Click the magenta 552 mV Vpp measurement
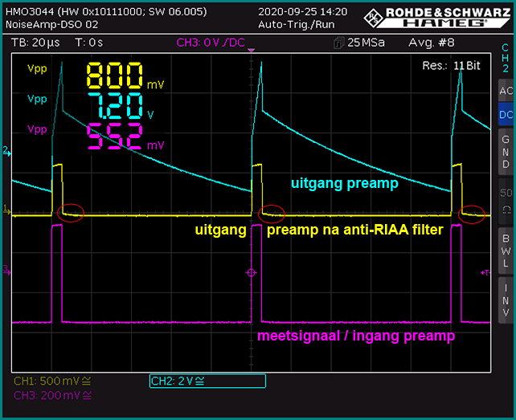Viewport: 516px width, 420px height. coord(125,137)
